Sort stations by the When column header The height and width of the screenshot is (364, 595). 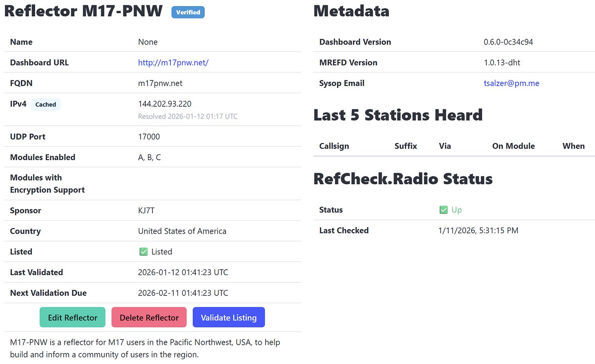tap(573, 146)
